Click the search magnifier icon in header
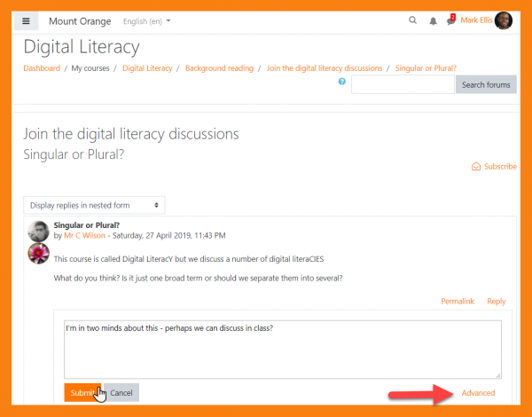The height and width of the screenshot is (417, 532). (x=412, y=20)
